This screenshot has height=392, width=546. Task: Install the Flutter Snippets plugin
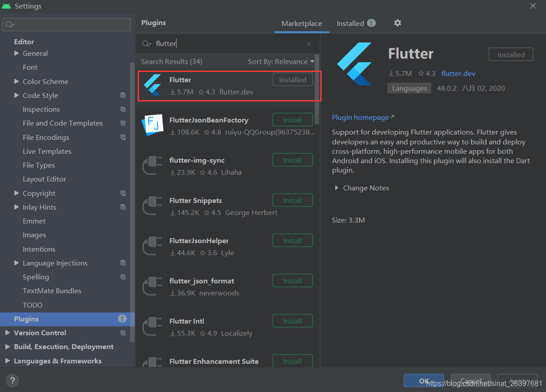pyautogui.click(x=293, y=200)
